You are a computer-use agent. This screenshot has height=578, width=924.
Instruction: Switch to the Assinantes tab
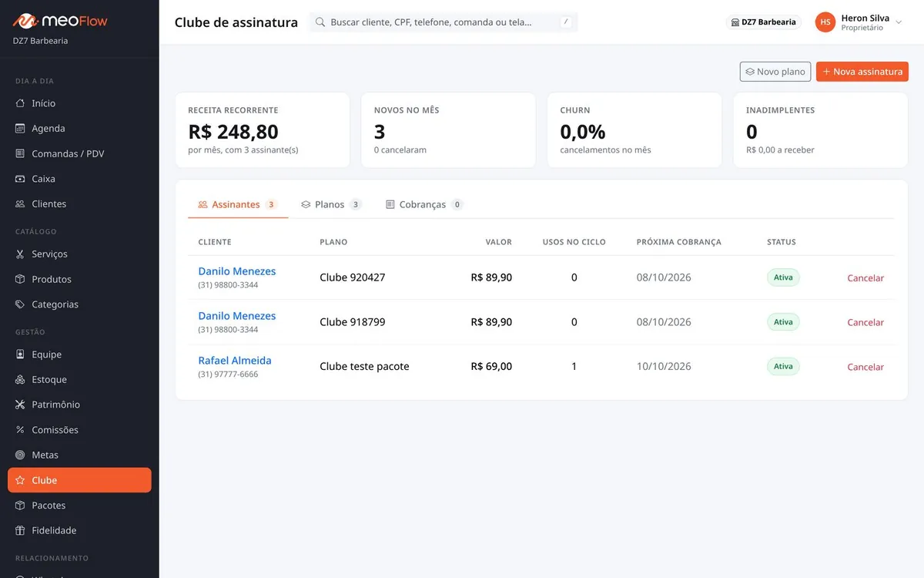point(238,205)
